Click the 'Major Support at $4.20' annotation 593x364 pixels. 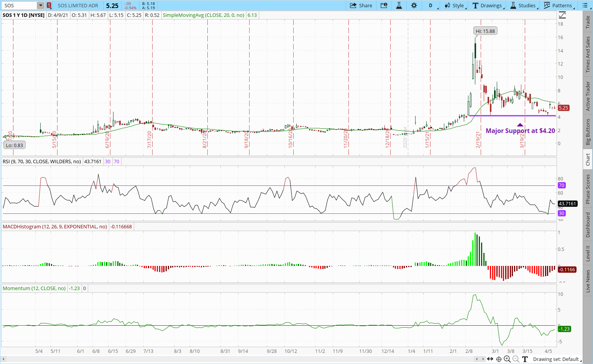tap(520, 131)
